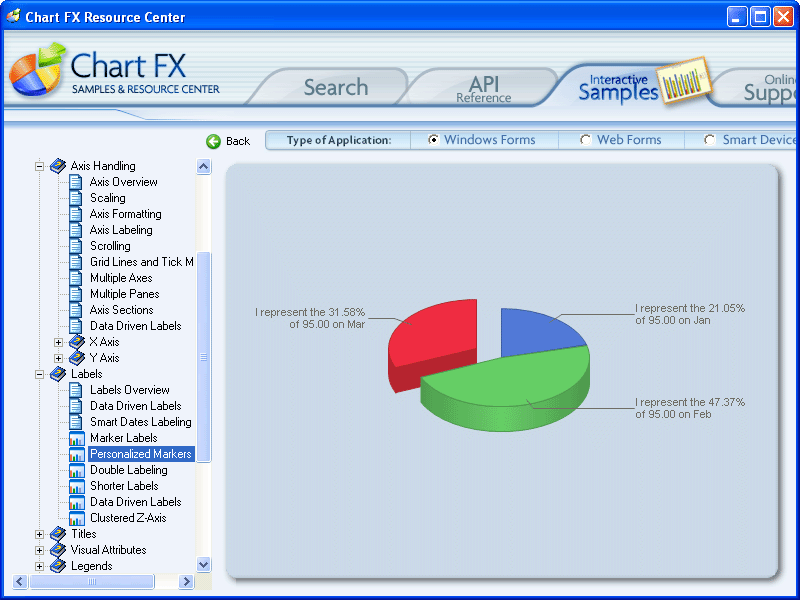800x600 pixels.
Task: Open the Double Labeling sample
Action: click(x=131, y=470)
